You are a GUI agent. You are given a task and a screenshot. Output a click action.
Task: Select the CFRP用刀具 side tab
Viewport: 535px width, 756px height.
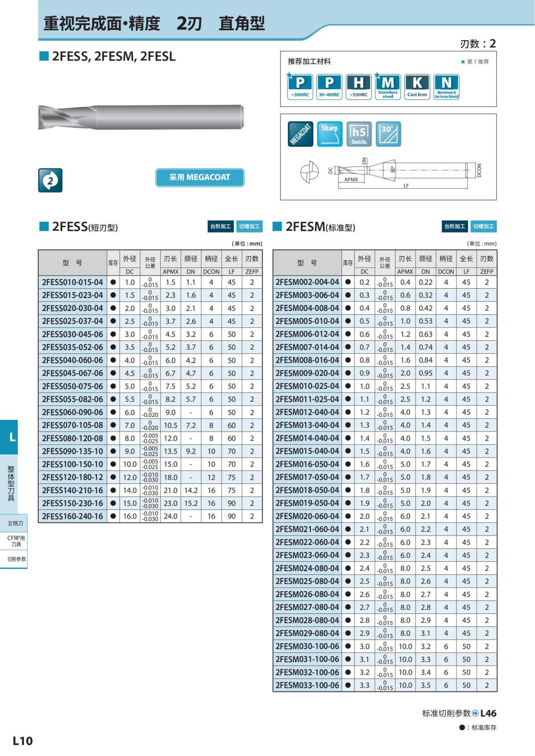click(x=14, y=541)
